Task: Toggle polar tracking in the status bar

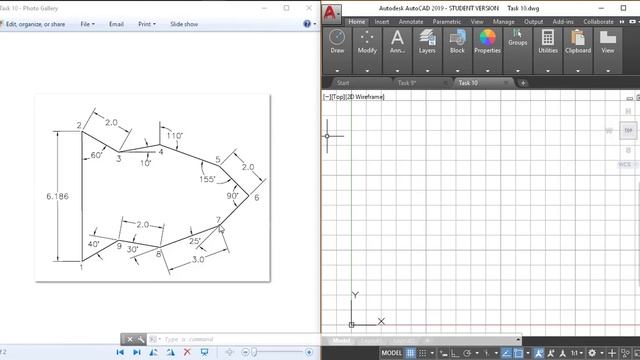Action: (x=467, y=353)
